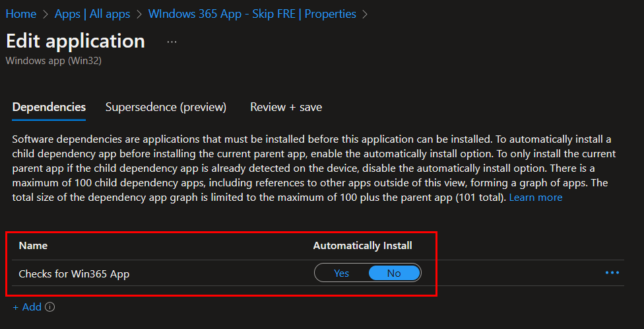The height and width of the screenshot is (329, 644).
Task: Click the Automatically Install column header
Action: click(x=362, y=246)
